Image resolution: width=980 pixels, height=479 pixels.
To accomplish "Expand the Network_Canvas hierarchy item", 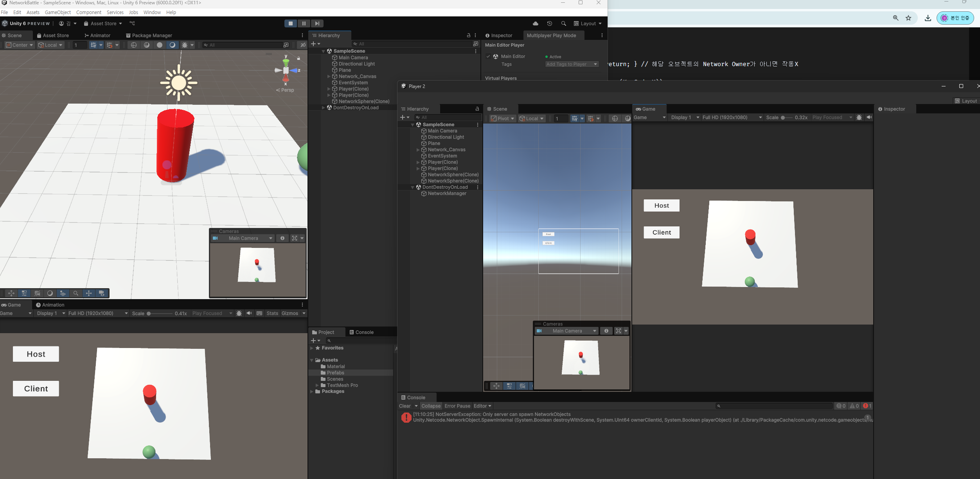I will [329, 76].
